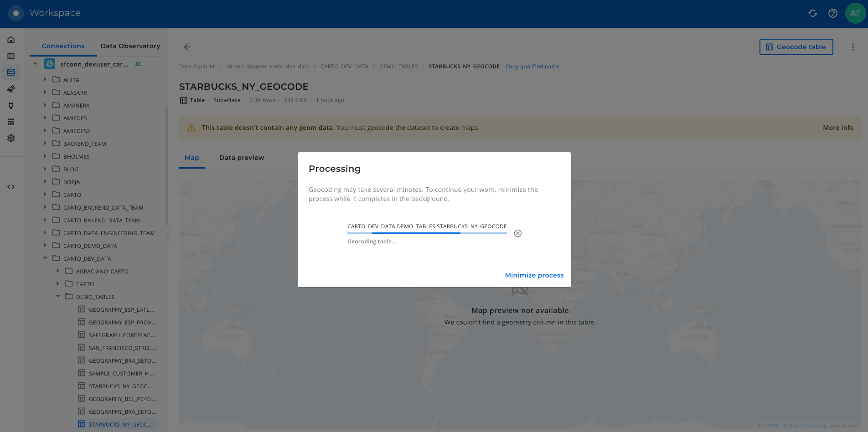Click Minimize process

534,275
